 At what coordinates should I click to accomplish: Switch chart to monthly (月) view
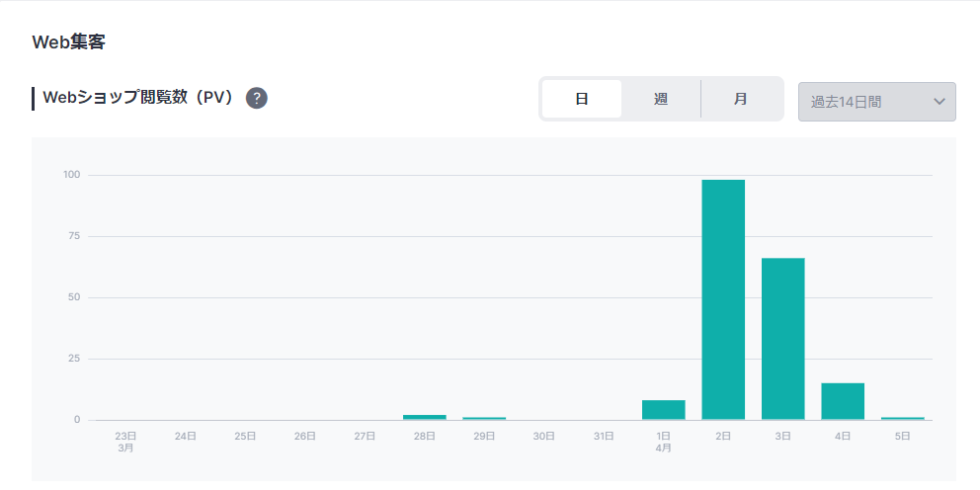[741, 99]
